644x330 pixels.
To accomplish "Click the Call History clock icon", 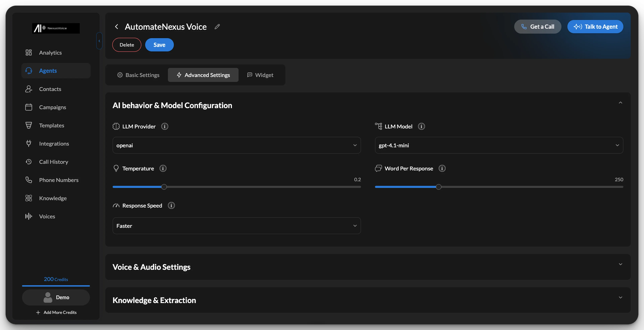I will (29, 162).
